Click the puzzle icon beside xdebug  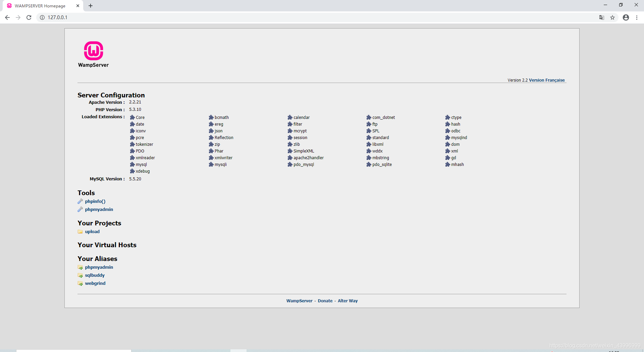[132, 171]
